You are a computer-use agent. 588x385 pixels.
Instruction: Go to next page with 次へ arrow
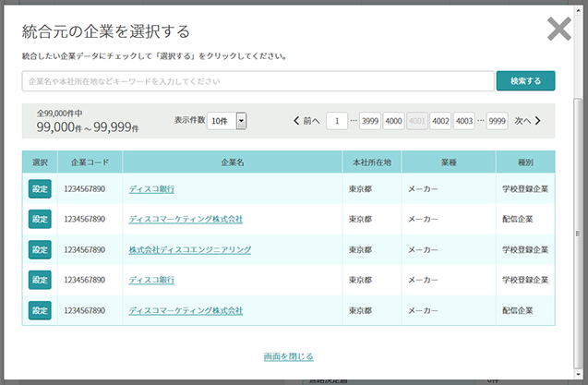(x=528, y=121)
